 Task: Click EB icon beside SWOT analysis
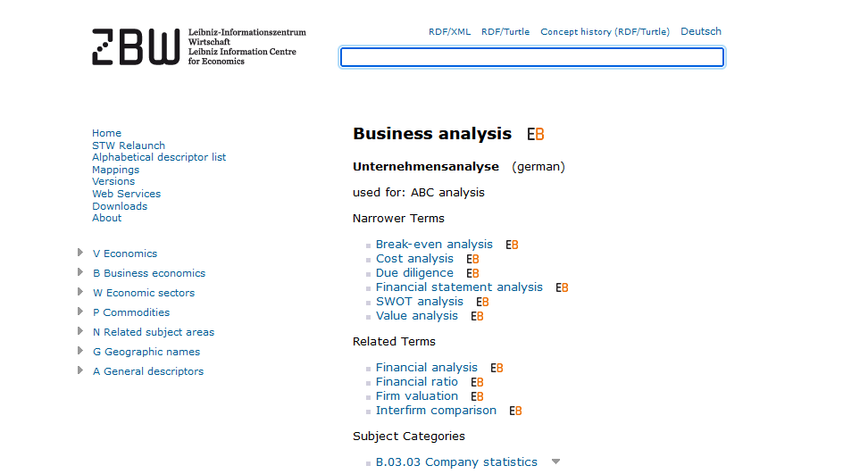(x=483, y=302)
